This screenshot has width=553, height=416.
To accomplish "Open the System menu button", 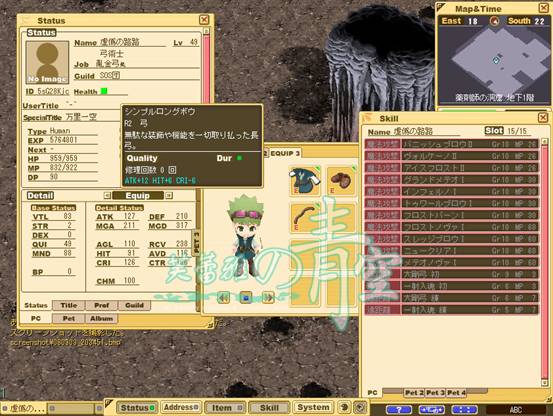I will [x=313, y=408].
